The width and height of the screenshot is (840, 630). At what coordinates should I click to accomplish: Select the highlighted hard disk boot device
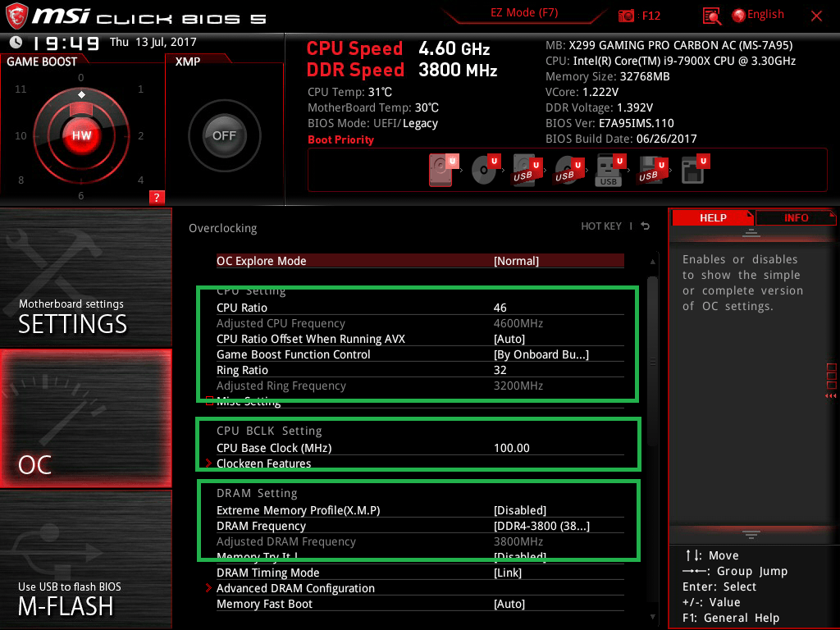click(444, 169)
